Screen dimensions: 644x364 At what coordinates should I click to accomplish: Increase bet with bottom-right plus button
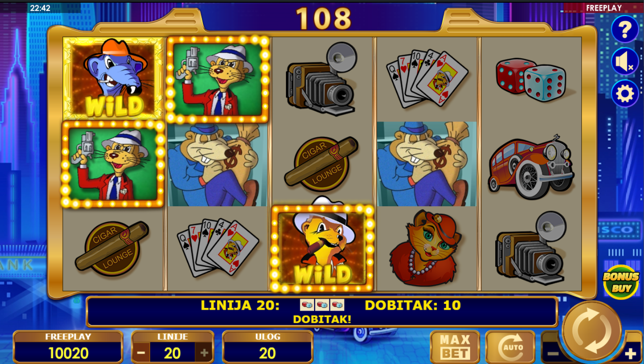pos(631,353)
